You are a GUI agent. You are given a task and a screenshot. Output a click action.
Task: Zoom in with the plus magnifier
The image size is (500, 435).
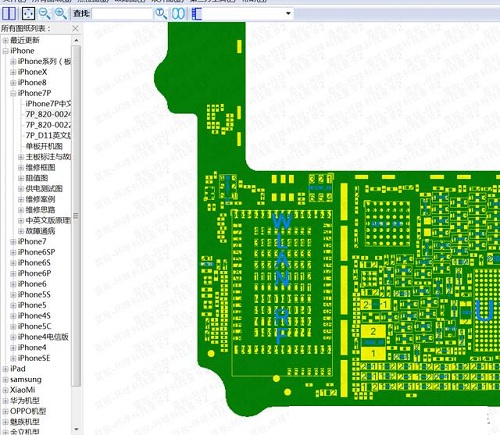61,14
